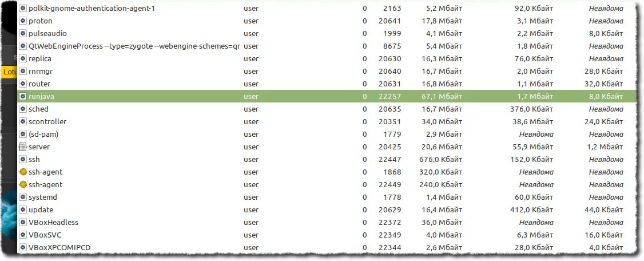
Task: Select the router process name
Action: (x=39, y=84)
